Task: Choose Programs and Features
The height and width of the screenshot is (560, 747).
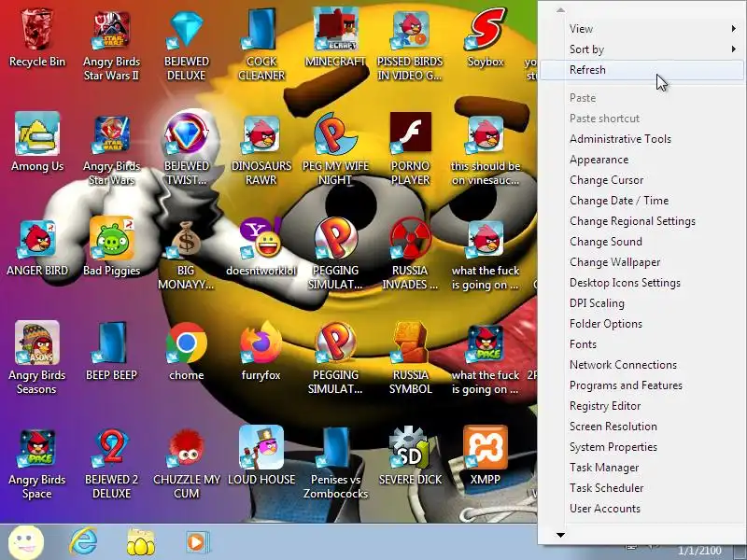Action: click(642, 385)
